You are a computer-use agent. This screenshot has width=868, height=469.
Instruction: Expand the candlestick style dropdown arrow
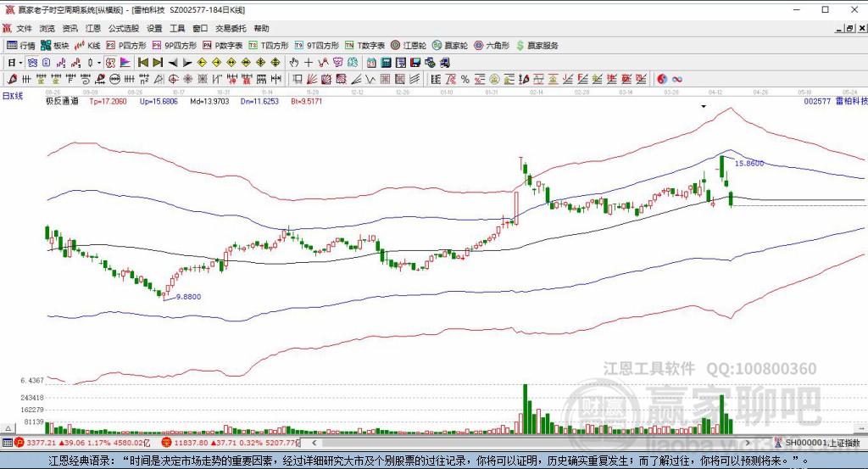99,62
